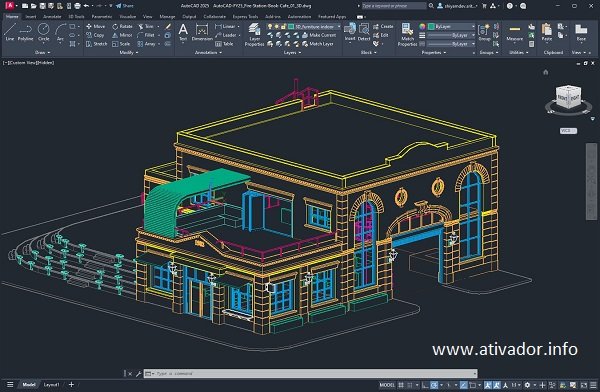This screenshot has width=600, height=392.
Task: Switch to the Layout1 tab
Action: (51, 385)
